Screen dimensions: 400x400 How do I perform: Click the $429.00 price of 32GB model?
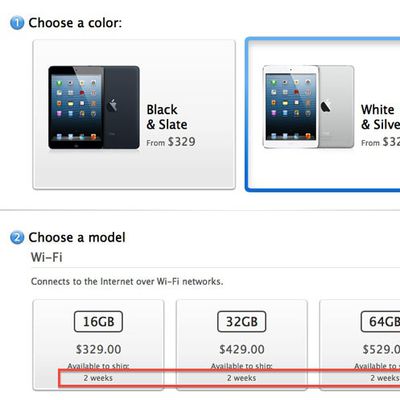click(242, 349)
